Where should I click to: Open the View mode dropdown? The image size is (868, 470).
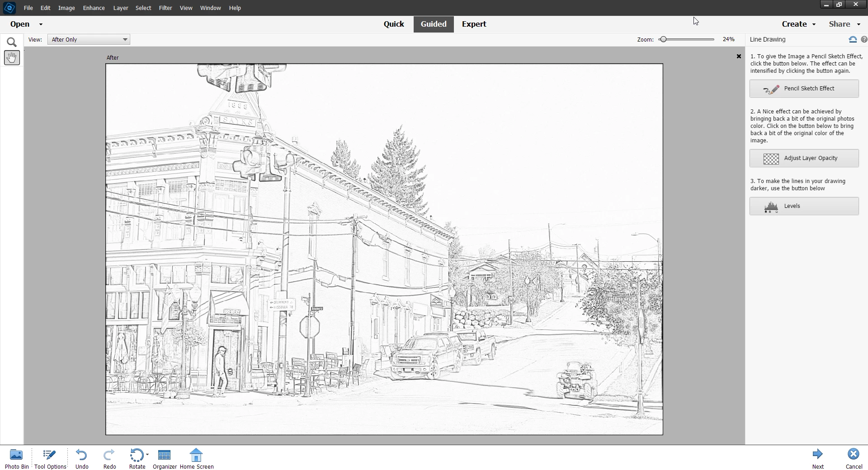pyautogui.click(x=89, y=40)
